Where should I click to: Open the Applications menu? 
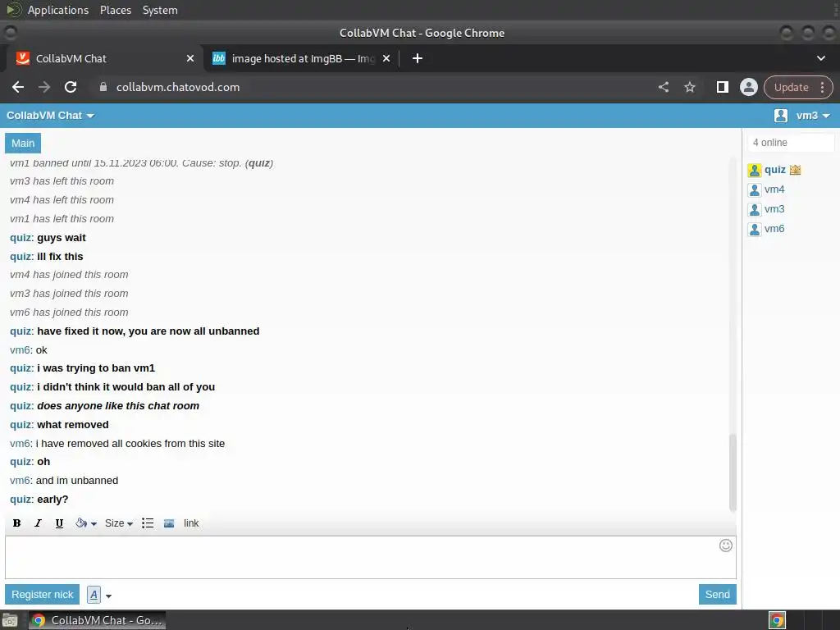[58, 10]
